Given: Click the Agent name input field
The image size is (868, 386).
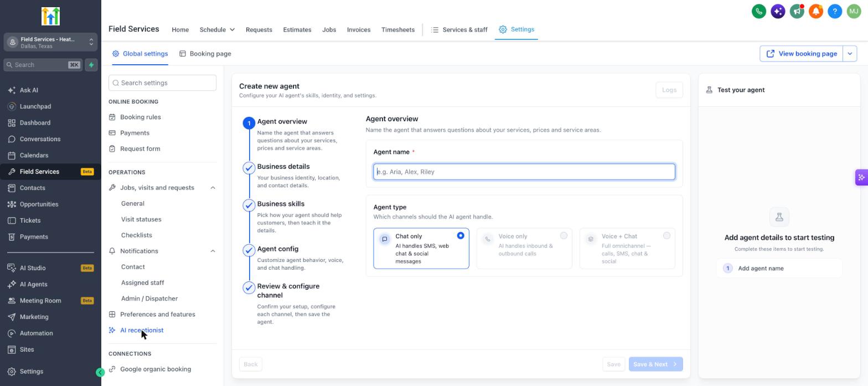Looking at the screenshot, I should coord(524,172).
